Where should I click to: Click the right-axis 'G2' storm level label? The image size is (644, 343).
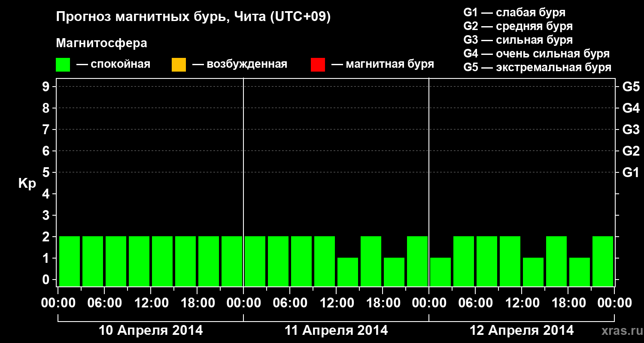click(x=631, y=151)
